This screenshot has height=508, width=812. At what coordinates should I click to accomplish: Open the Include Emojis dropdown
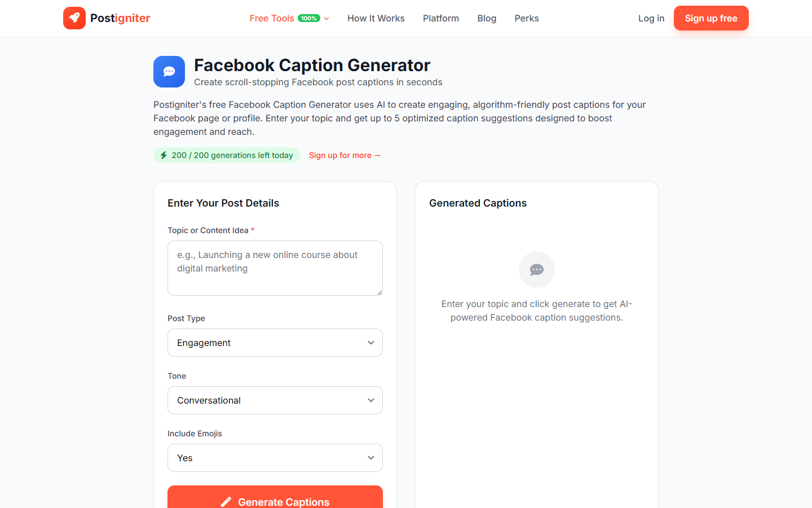pos(275,458)
